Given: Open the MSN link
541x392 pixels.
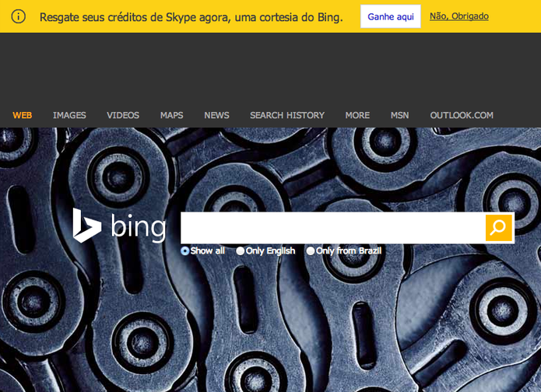Looking at the screenshot, I should coord(400,115).
